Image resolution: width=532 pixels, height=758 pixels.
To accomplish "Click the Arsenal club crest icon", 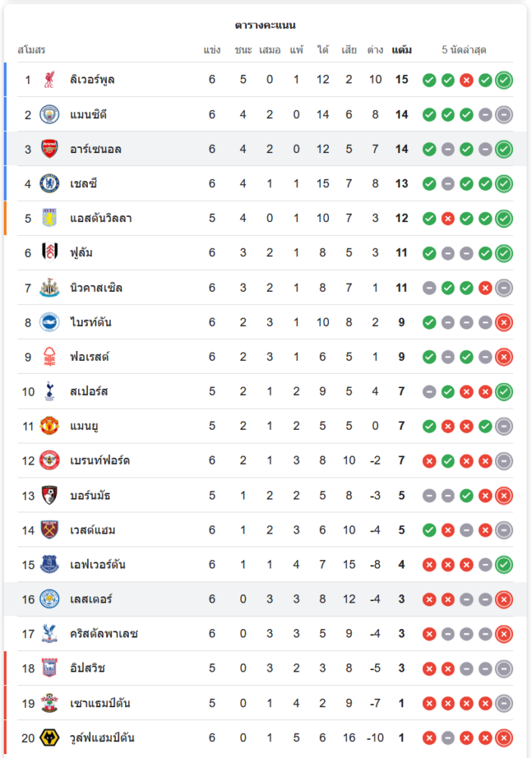I will tap(50, 149).
